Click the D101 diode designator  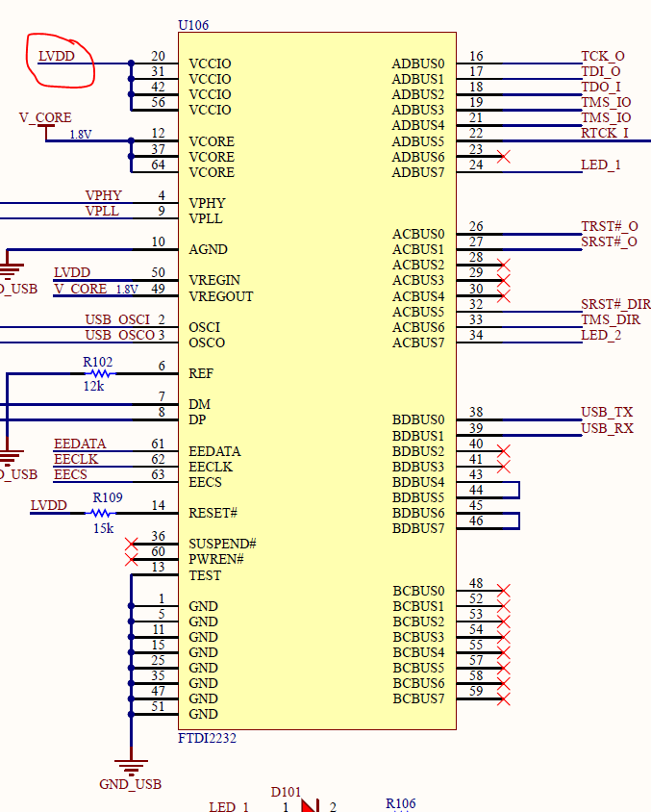[x=286, y=793]
